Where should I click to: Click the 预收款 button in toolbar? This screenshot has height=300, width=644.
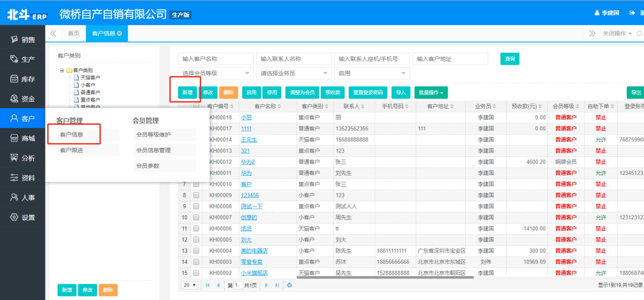point(333,92)
